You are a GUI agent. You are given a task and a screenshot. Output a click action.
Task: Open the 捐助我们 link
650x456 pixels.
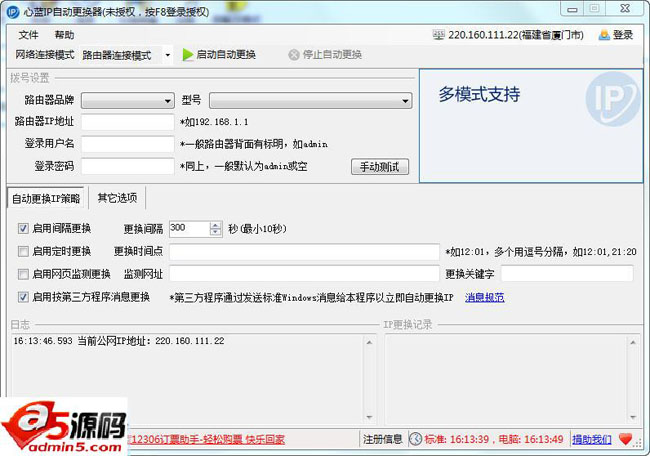pos(592,439)
